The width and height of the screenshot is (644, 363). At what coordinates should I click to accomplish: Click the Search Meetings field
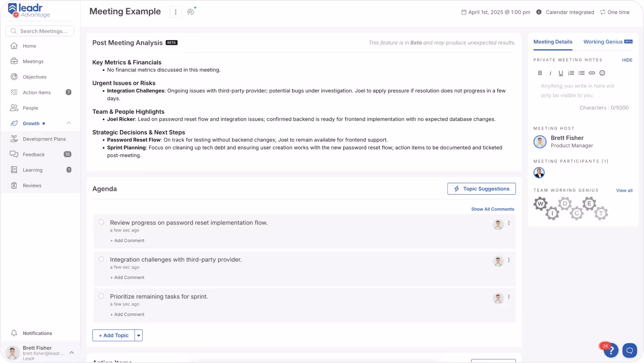[40, 31]
